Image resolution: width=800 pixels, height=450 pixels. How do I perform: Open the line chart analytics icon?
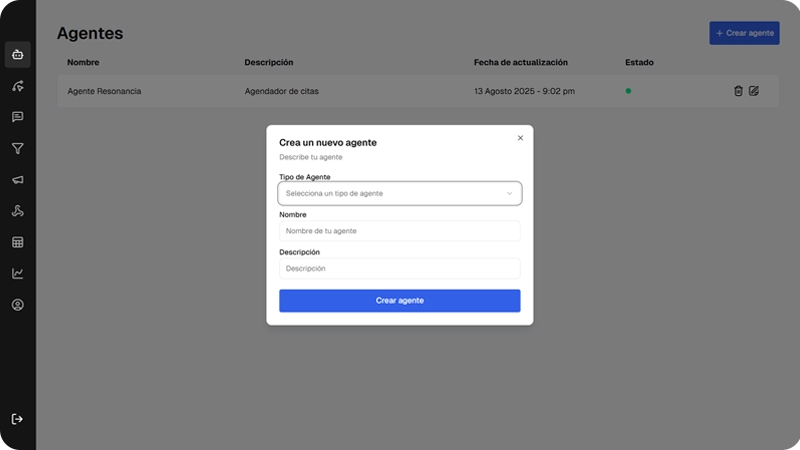17,273
